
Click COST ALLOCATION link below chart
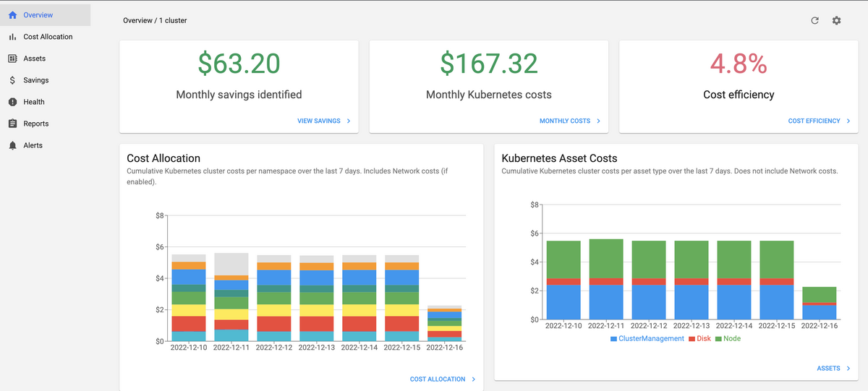click(438, 379)
